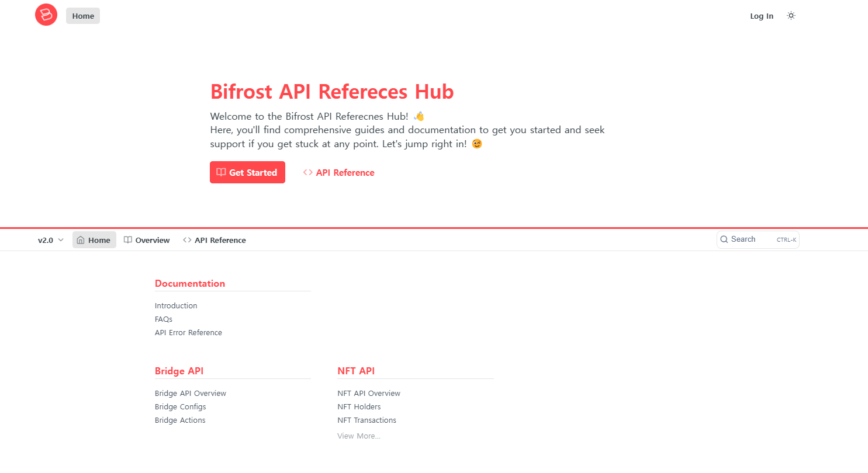Go to the FAQs page
The height and width of the screenshot is (473, 868).
164,319
